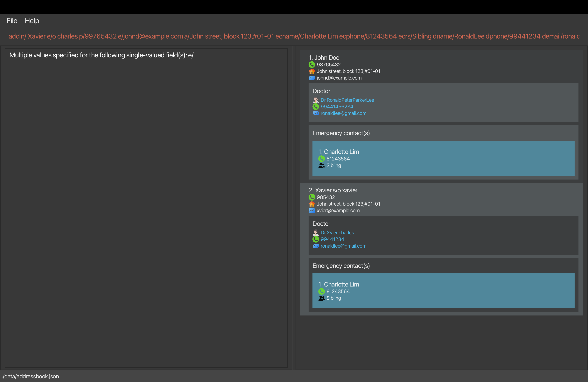Screen dimensions: 588x382
Task: Select Charlotte Lim contact card under John Doe
Action: pos(443,158)
